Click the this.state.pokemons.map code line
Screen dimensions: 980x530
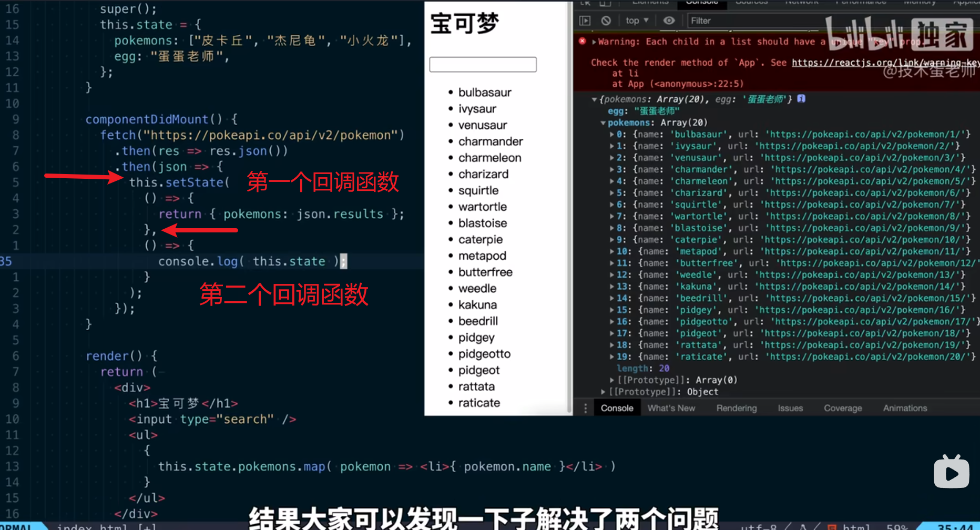point(386,466)
